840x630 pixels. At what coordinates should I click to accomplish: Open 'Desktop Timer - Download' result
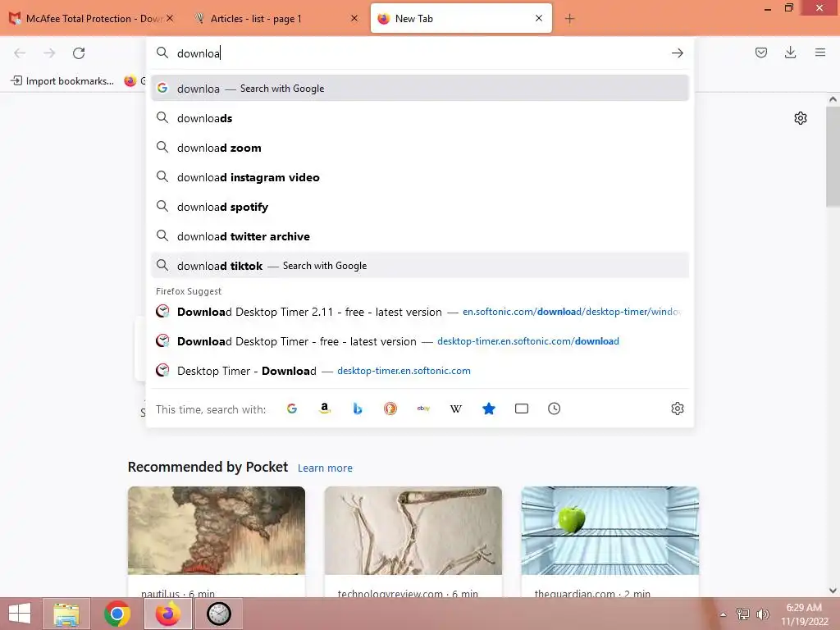[419, 371]
